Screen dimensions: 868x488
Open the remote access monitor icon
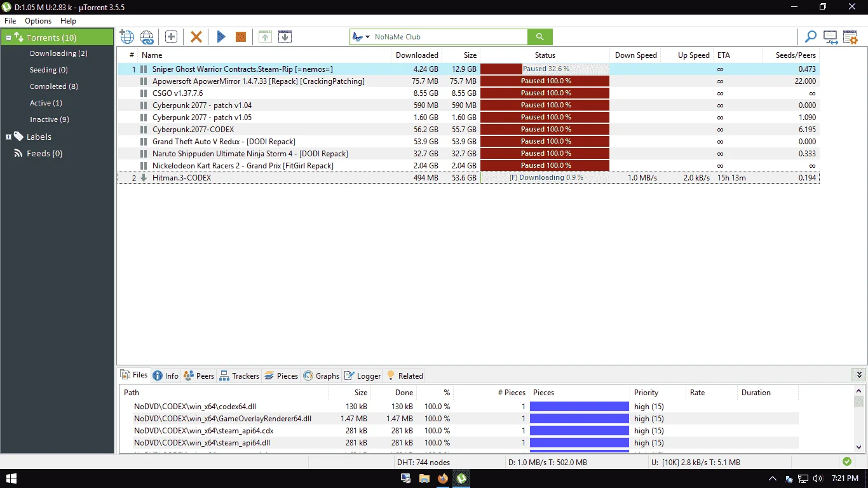(x=830, y=37)
